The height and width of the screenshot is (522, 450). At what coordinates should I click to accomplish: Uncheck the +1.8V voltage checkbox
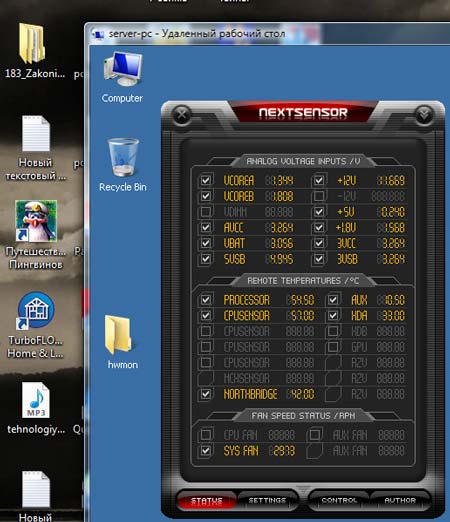pyautogui.click(x=319, y=227)
